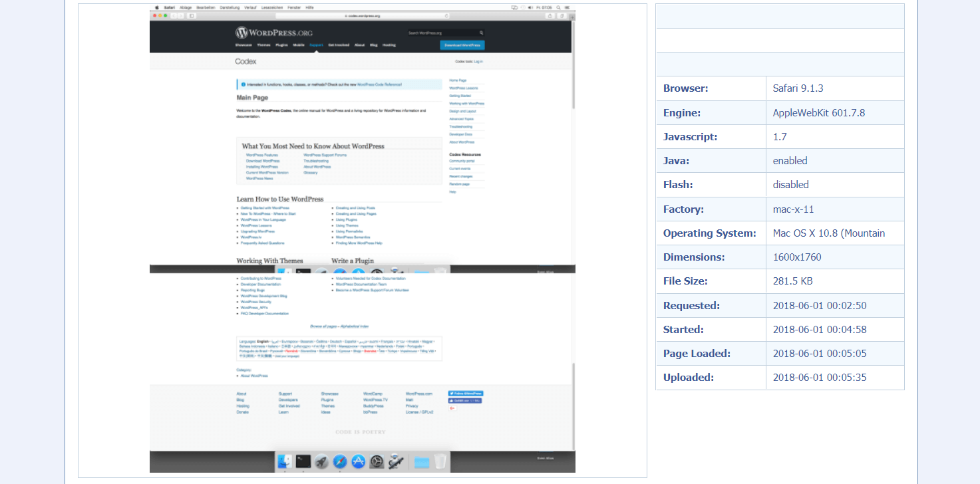Open the Lesezeichen menu in the Safari menu bar
The height and width of the screenshot is (484, 980).
(x=272, y=7)
